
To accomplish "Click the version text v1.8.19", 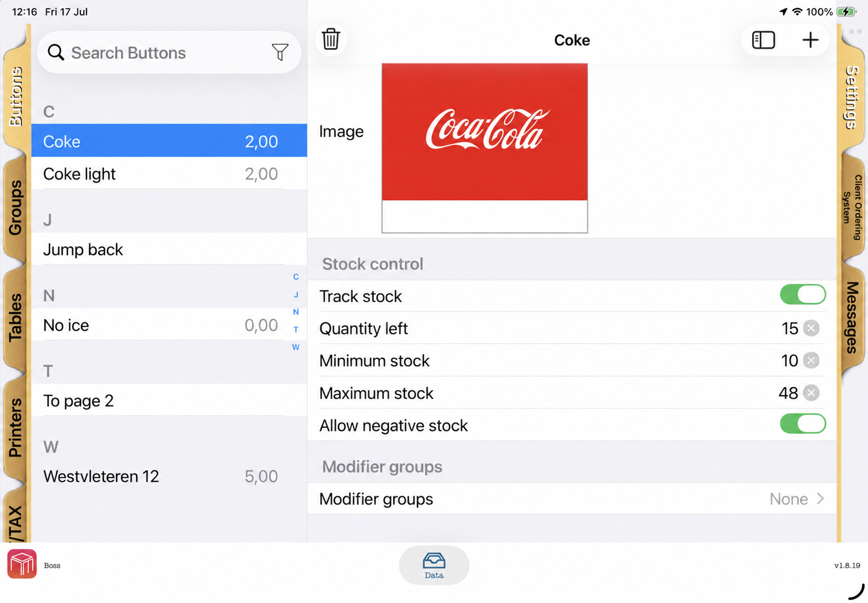I will pos(847,565).
